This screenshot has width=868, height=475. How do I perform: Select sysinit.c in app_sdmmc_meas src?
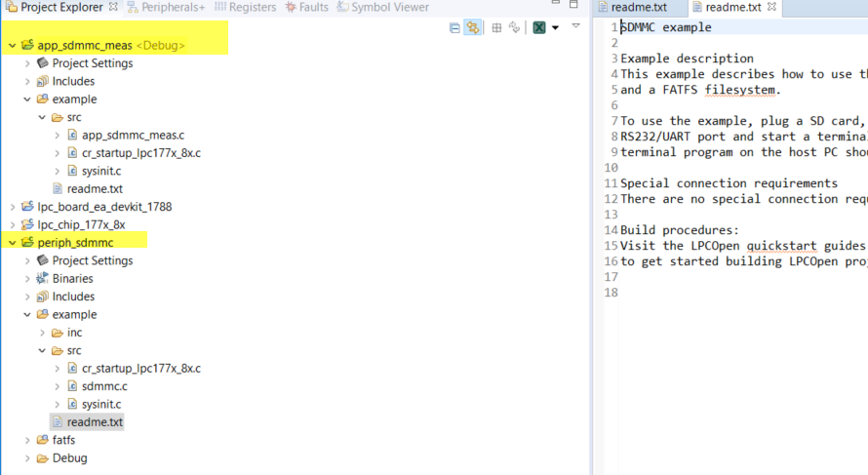point(101,171)
